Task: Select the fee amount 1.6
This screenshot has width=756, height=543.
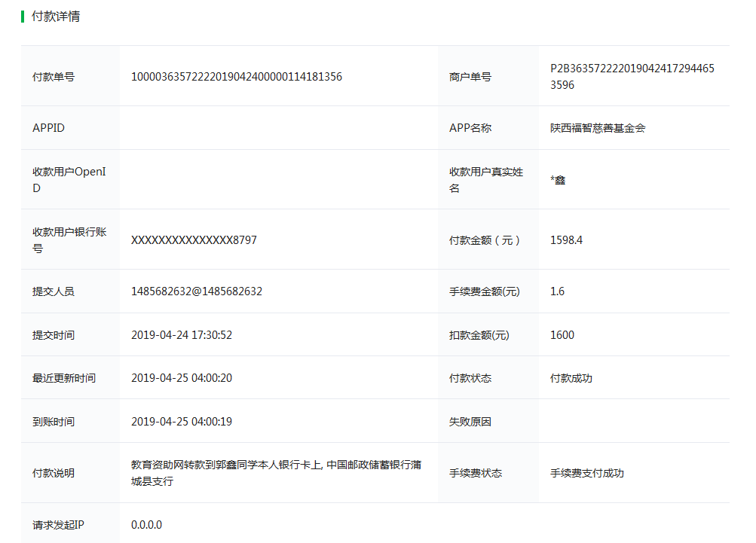Action: point(557,291)
